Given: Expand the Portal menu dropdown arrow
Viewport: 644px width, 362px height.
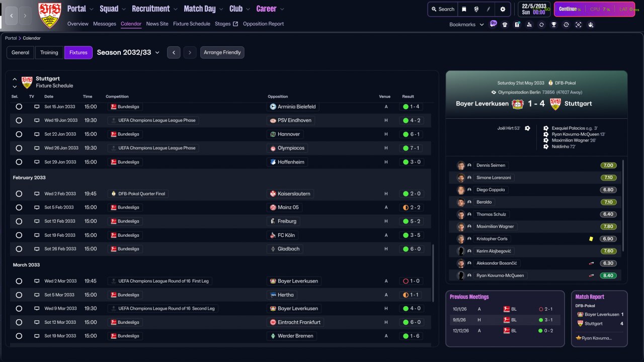Looking at the screenshot, I should [x=91, y=9].
